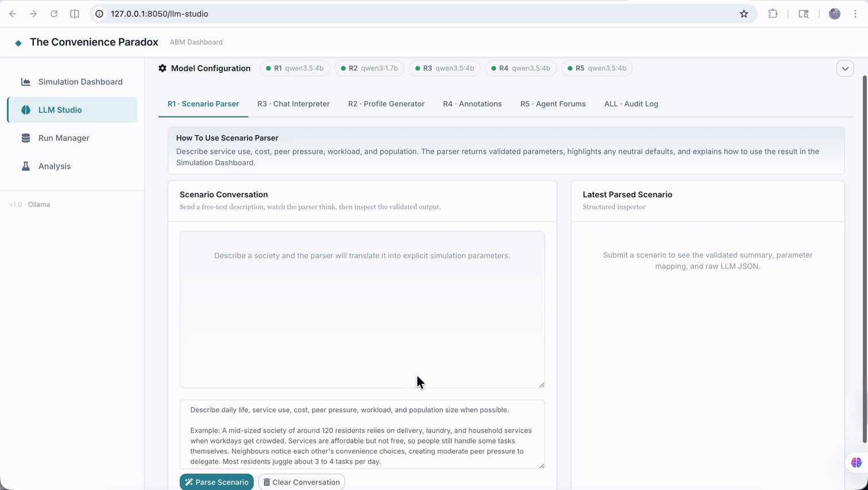Click the teal diamond app logo
The width and height of the screenshot is (868, 490).
(18, 43)
